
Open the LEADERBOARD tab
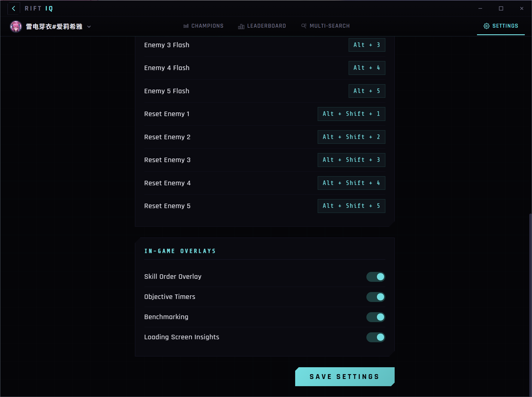[266, 26]
